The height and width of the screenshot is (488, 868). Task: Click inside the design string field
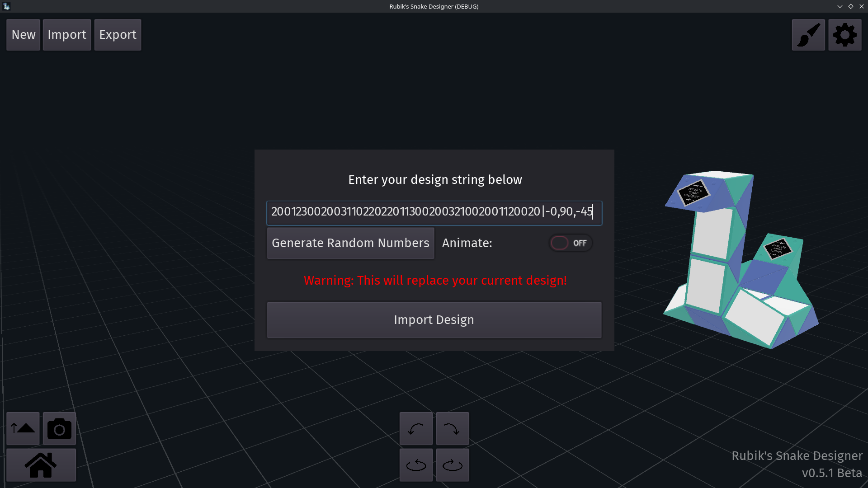click(x=434, y=212)
